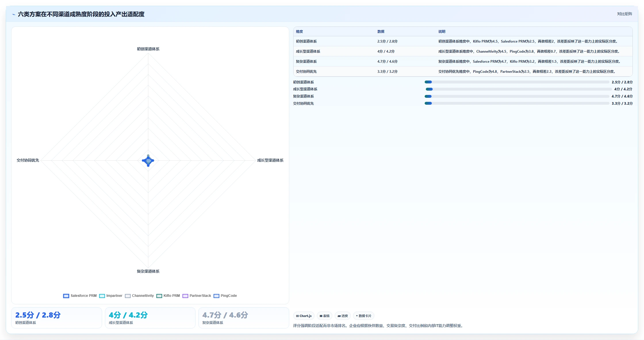Click the Chart.js tag chip
Image resolution: width=644 pixels, height=340 pixels.
click(x=304, y=316)
